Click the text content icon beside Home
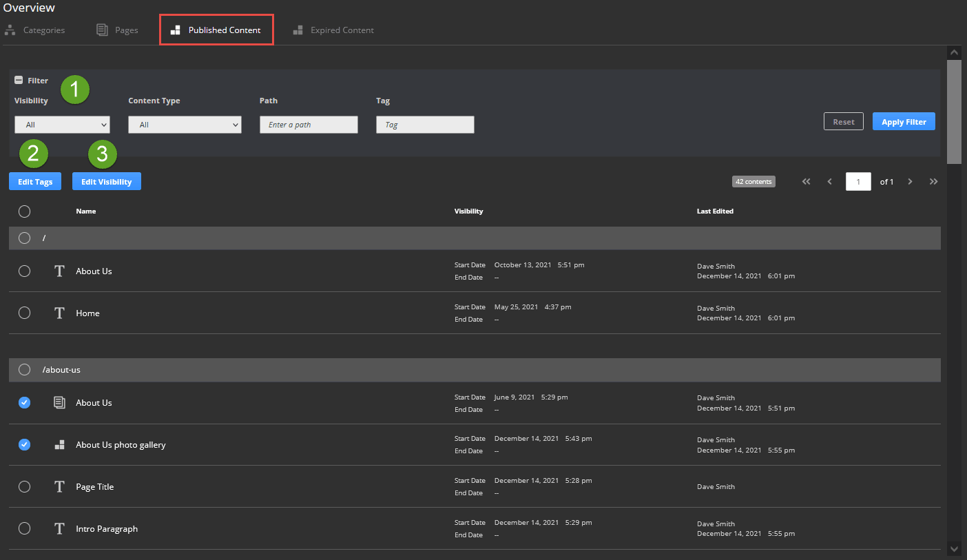The width and height of the screenshot is (967, 560). pyautogui.click(x=59, y=313)
